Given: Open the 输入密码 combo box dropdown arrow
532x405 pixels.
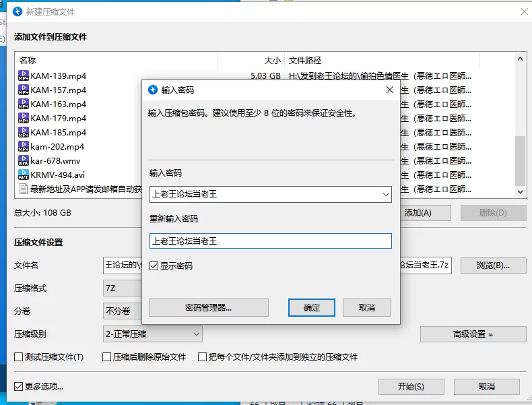Looking at the screenshot, I should click(385, 195).
